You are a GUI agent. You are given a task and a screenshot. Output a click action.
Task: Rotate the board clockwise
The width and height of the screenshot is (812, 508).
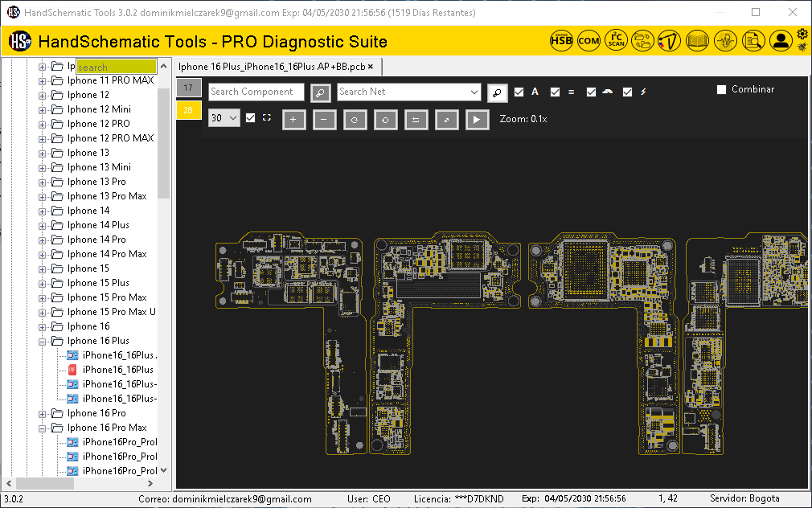[355, 120]
